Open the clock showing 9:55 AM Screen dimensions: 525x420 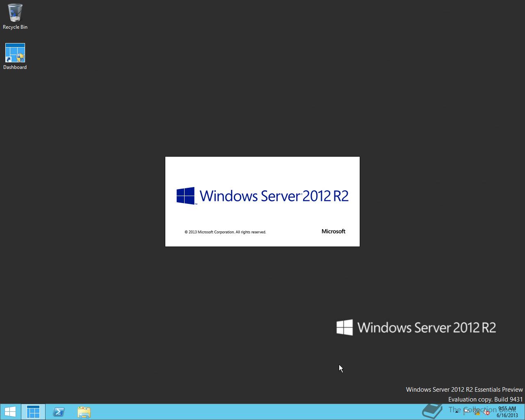[x=507, y=412]
